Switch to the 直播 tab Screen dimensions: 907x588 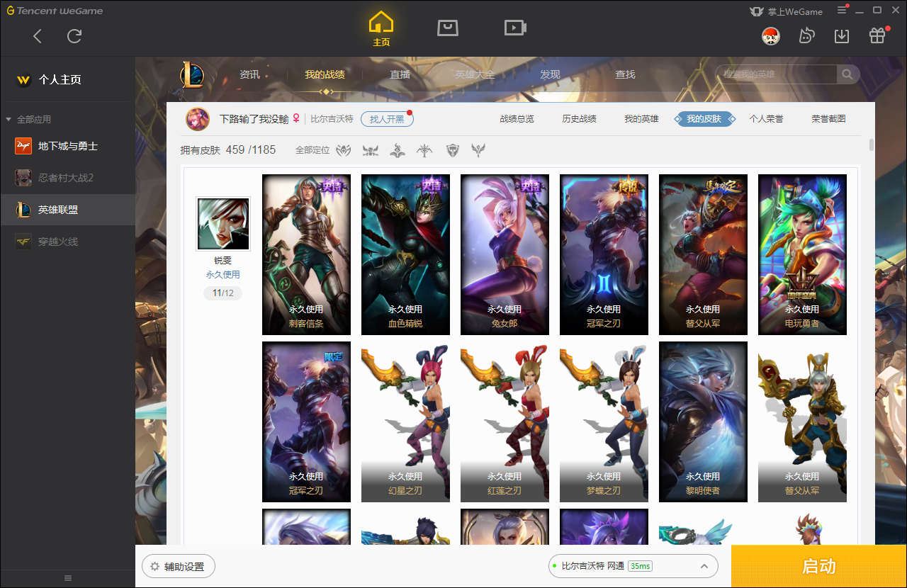point(400,74)
